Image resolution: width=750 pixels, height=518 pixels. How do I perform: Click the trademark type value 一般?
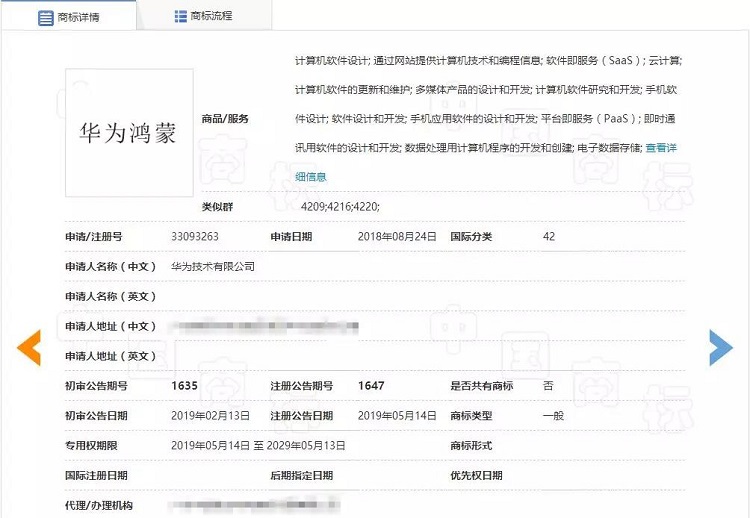pyautogui.click(x=552, y=416)
